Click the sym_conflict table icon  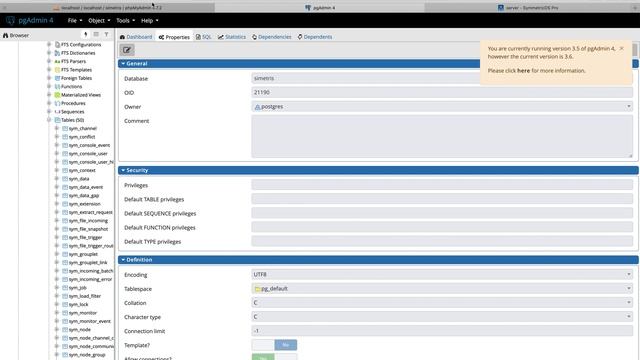coord(65,137)
